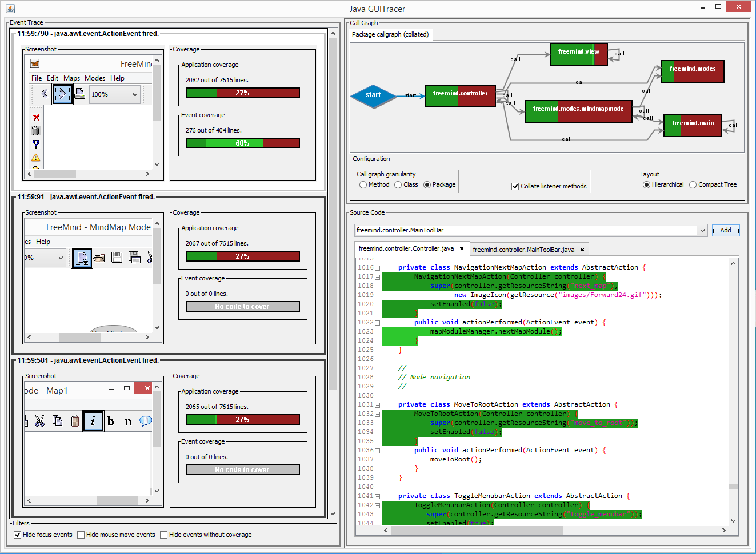Choose the Compact Tree layout option

point(693,184)
